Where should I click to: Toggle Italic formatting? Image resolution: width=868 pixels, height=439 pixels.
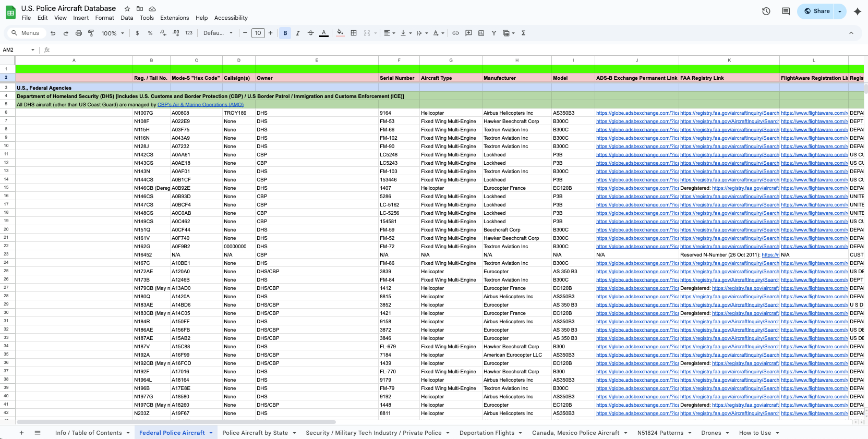click(x=298, y=33)
